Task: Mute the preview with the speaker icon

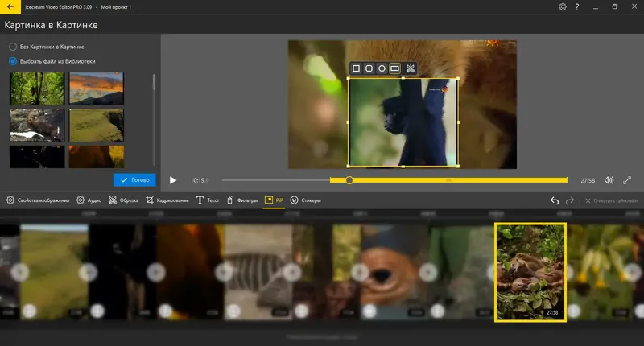Action: (x=609, y=180)
